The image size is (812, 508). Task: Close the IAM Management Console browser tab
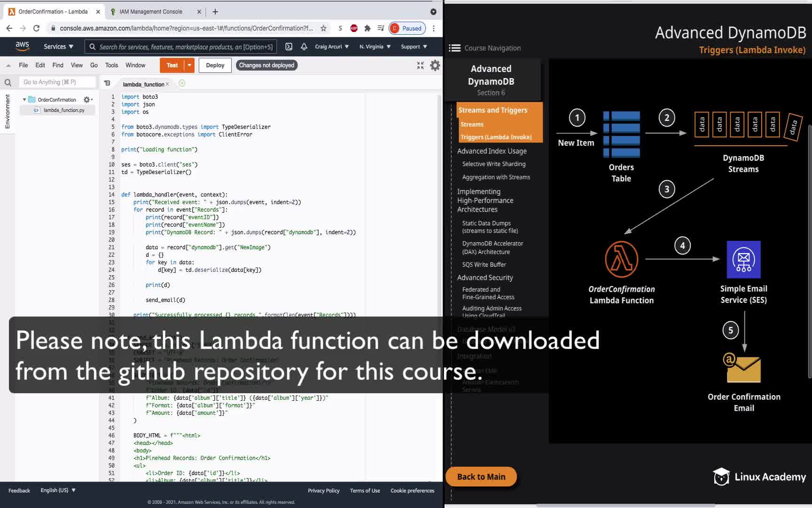[199, 12]
